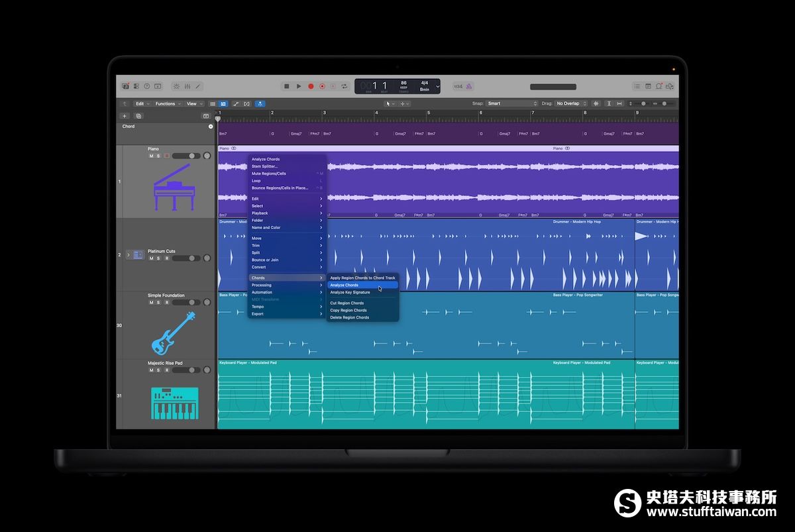The height and width of the screenshot is (532, 795).
Task: Click the add track plus button
Action: tap(125, 116)
